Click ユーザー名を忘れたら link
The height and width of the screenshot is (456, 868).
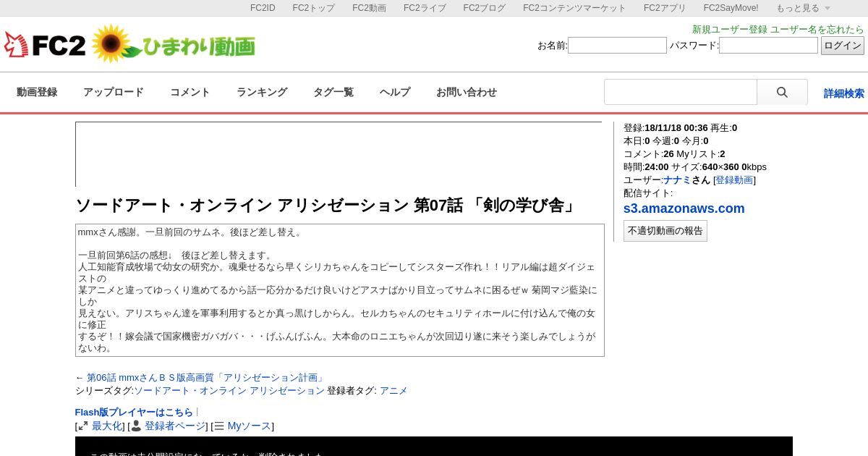click(817, 30)
